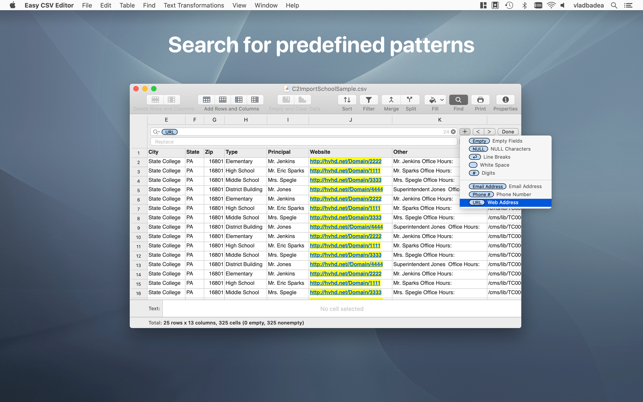The image size is (643, 402).
Task: Click the Fill paint bucket icon
Action: (432, 100)
